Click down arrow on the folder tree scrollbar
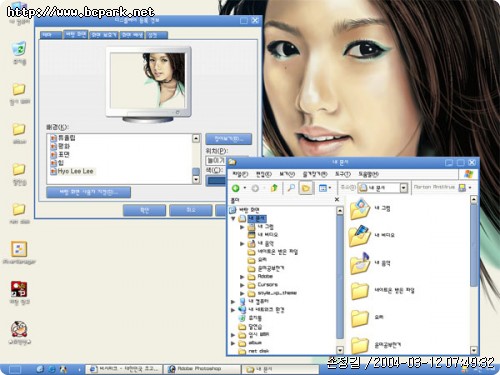Image resolution: width=500 pixels, height=375 pixels. [x=340, y=350]
